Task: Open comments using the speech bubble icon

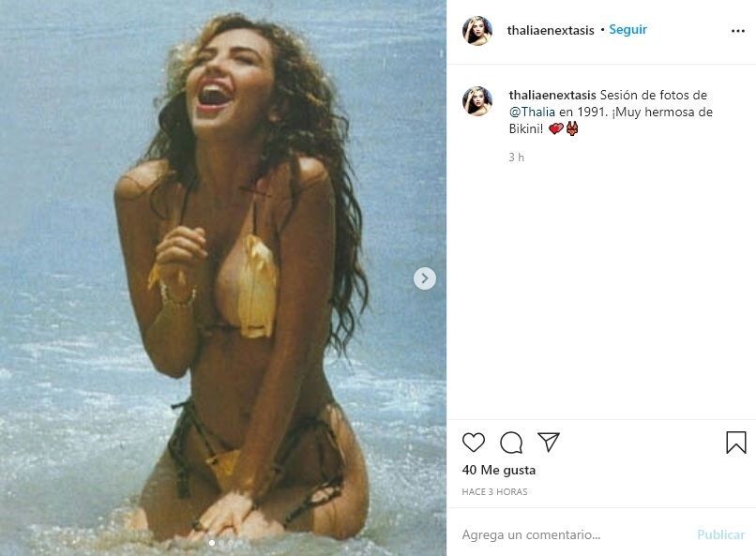Action: tap(511, 443)
